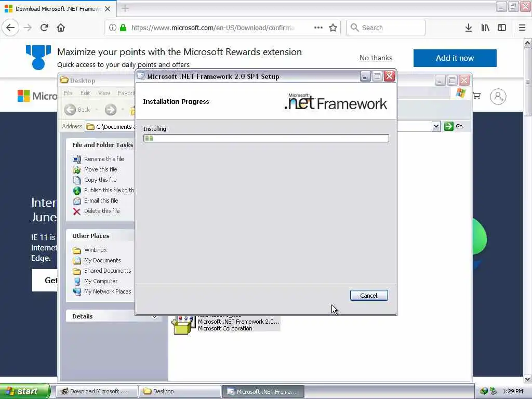Image resolution: width=532 pixels, height=399 pixels.
Task: Open Firefox downloads arrow
Action: coord(469,28)
